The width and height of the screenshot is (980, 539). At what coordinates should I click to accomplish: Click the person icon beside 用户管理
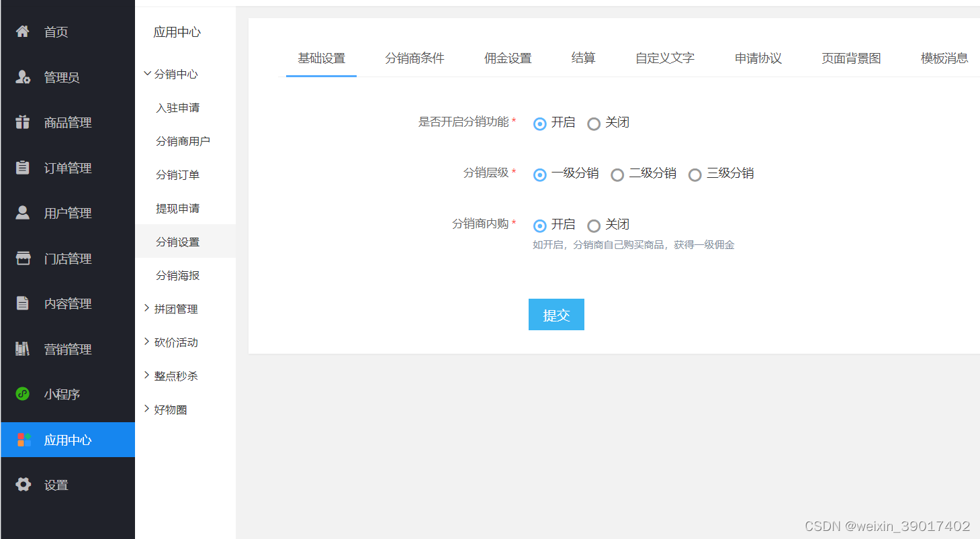[x=23, y=213]
